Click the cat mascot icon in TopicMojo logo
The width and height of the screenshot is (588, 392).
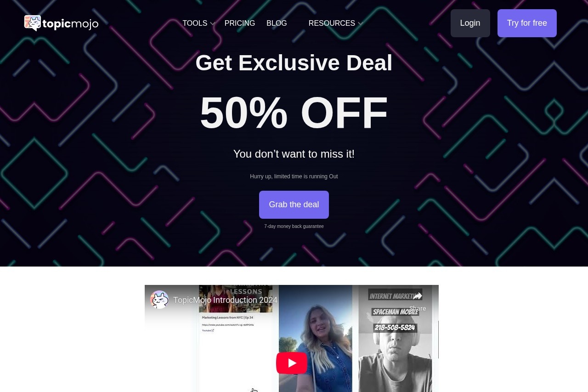point(33,23)
